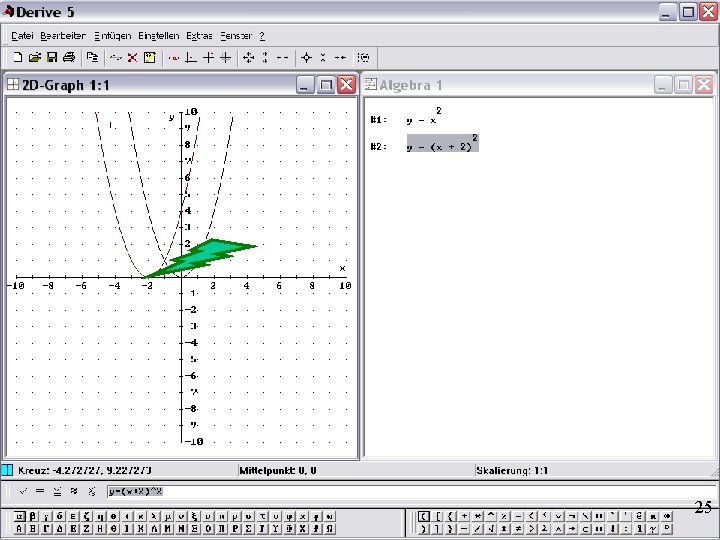Maximize the 2D-Graph window
This screenshot has width=720, height=540.
point(326,85)
